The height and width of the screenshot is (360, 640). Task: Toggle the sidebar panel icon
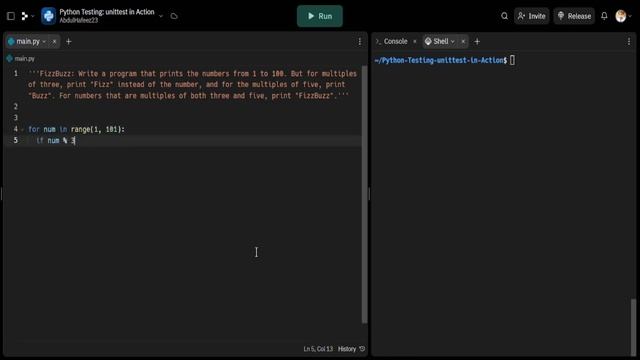click(x=11, y=16)
